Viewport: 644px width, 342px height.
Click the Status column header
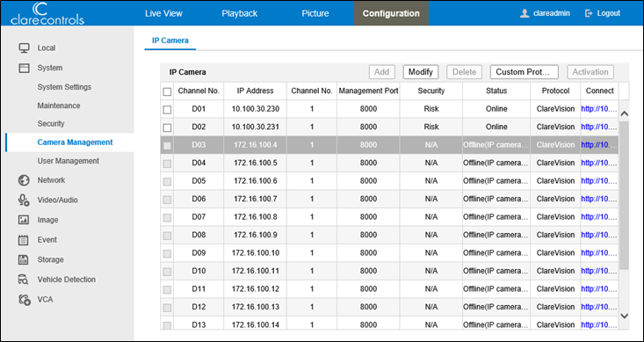coord(496,91)
